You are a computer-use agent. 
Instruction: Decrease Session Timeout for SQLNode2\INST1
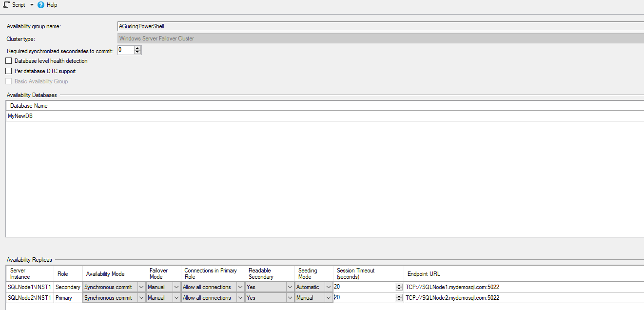(x=399, y=300)
